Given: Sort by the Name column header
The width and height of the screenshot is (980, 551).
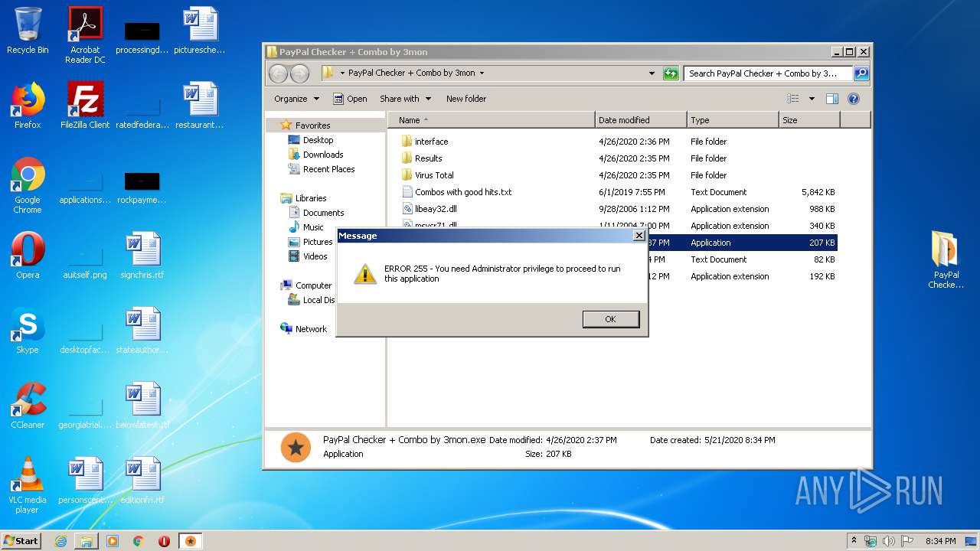Looking at the screenshot, I should (492, 120).
